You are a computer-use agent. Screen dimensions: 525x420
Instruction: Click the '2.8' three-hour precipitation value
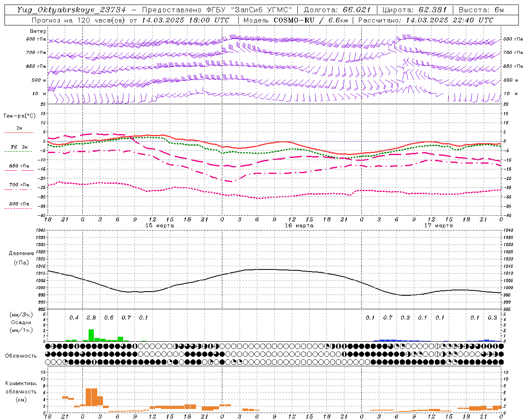(91, 318)
